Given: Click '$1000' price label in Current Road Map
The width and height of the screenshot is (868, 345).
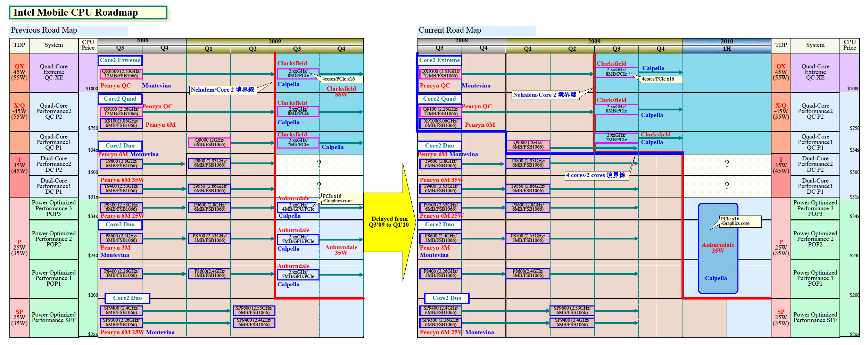Looking at the screenshot, I should pos(853,89).
